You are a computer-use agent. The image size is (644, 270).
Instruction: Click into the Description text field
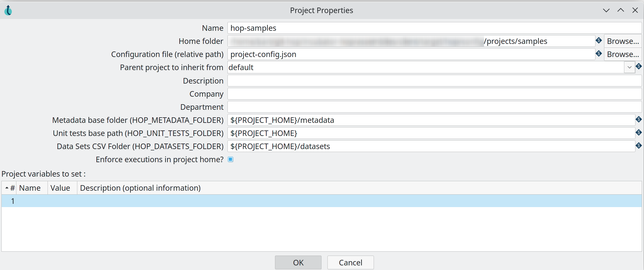click(434, 81)
